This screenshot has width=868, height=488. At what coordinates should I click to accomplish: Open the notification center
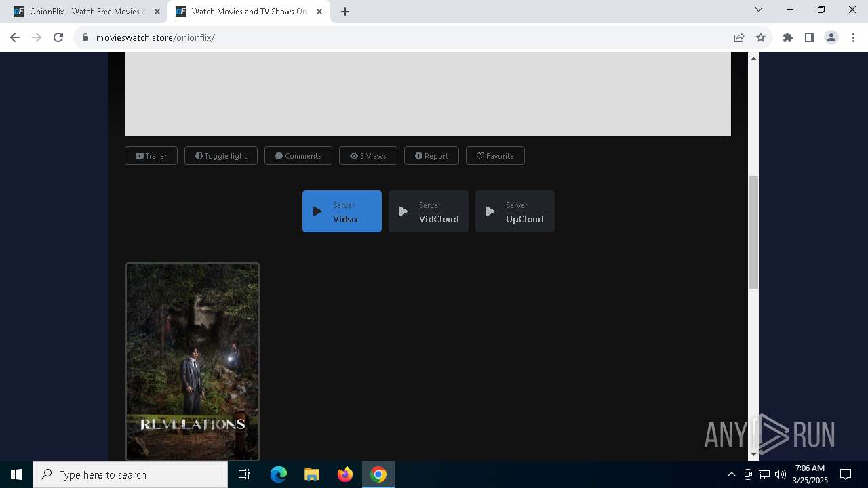tap(846, 474)
